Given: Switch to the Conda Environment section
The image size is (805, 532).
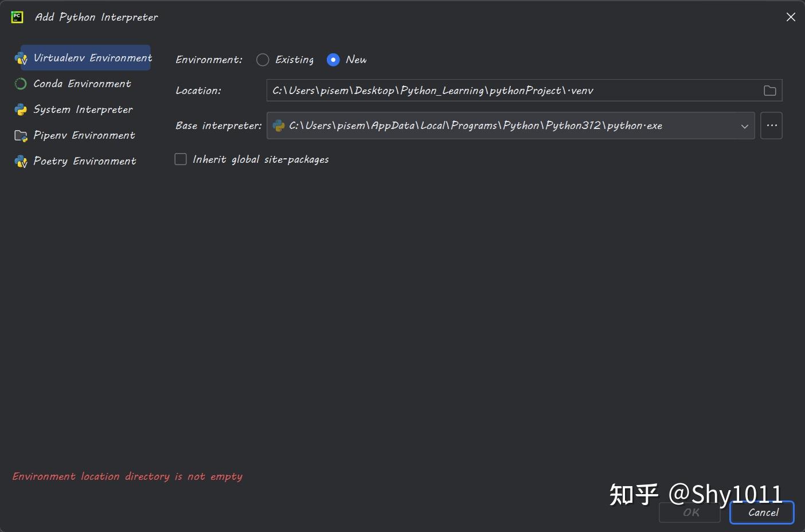Looking at the screenshot, I should point(82,84).
